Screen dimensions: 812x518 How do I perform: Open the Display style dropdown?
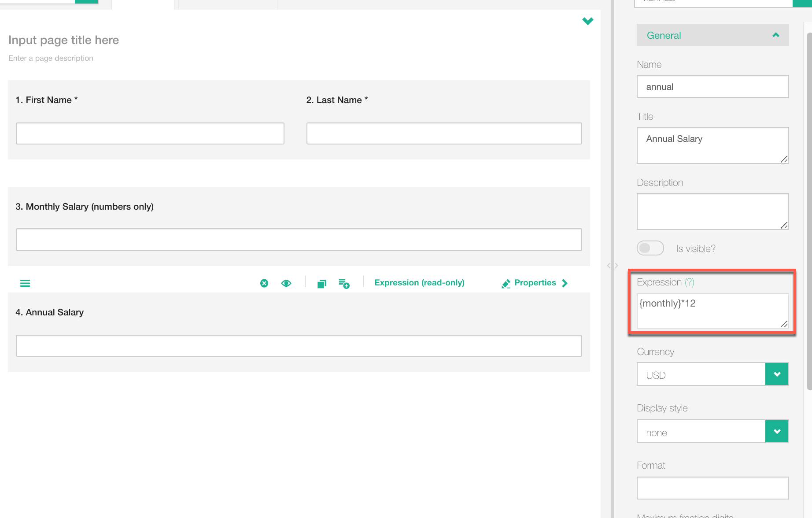[x=776, y=432]
